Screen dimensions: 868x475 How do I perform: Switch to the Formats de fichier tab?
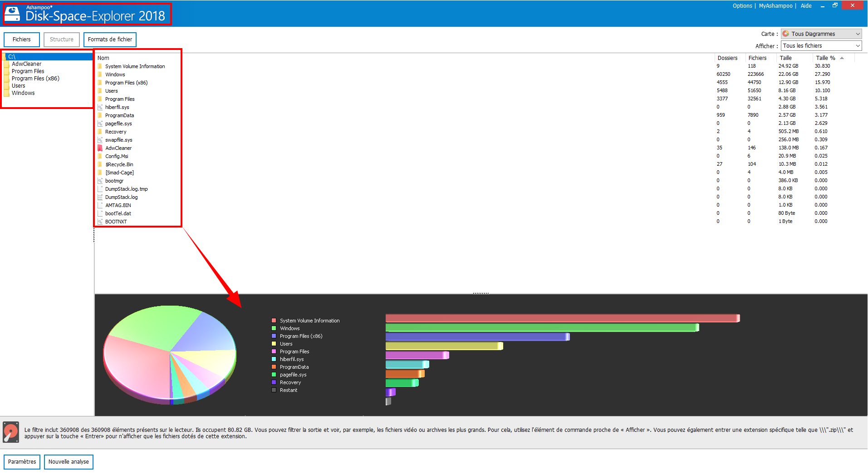pos(110,40)
